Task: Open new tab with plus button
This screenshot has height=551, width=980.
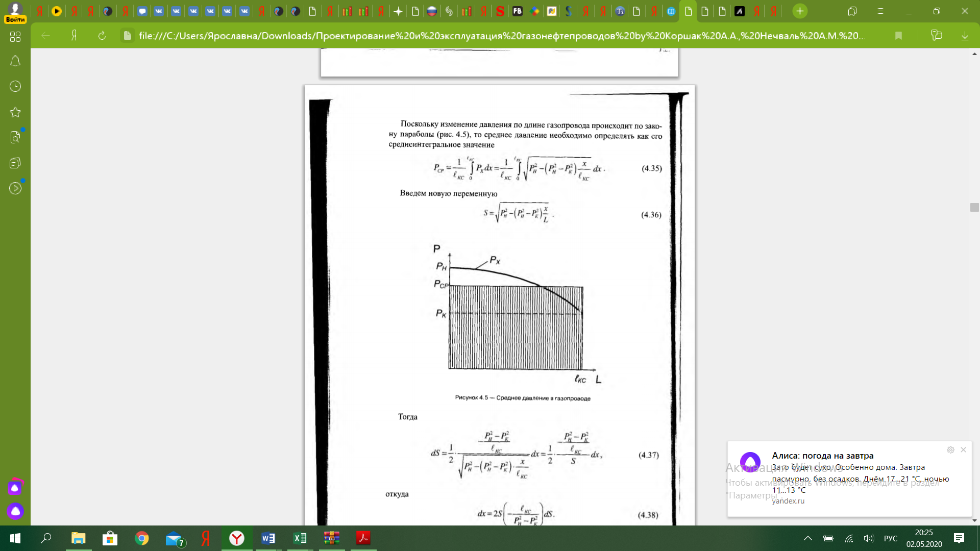Action: tap(800, 11)
